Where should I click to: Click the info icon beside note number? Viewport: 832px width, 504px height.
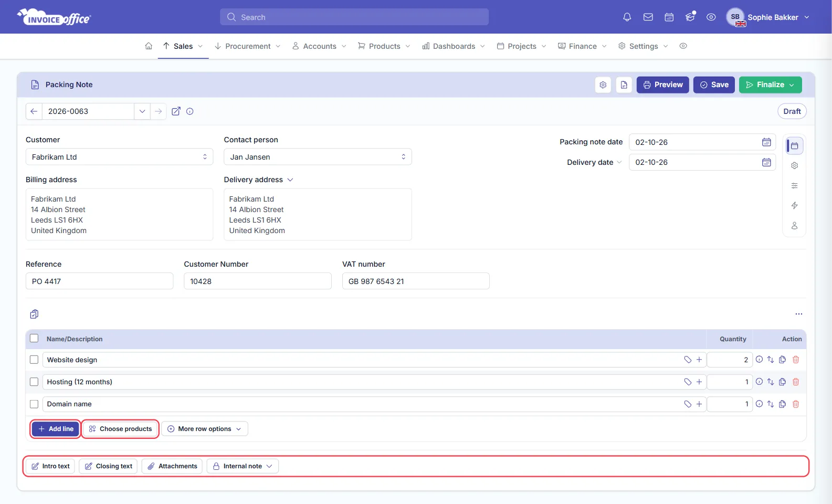[x=190, y=111]
